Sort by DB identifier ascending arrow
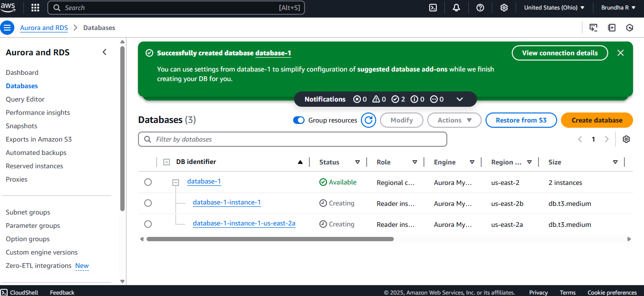The width and height of the screenshot is (644, 296). (x=300, y=162)
